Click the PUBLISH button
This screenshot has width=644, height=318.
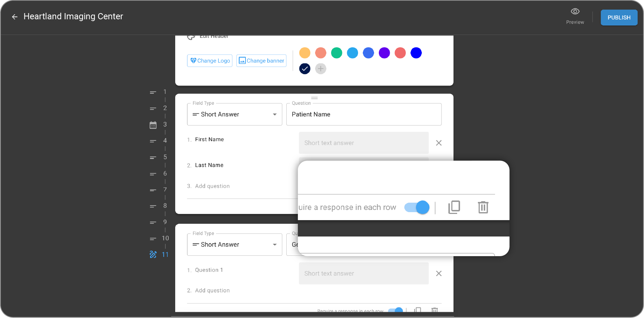click(619, 17)
